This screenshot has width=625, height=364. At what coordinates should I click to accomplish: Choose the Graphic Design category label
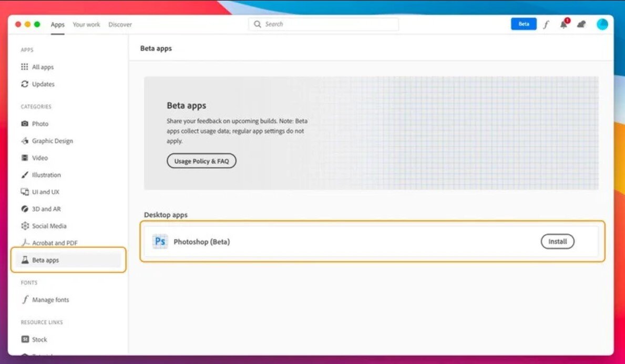pyautogui.click(x=53, y=141)
